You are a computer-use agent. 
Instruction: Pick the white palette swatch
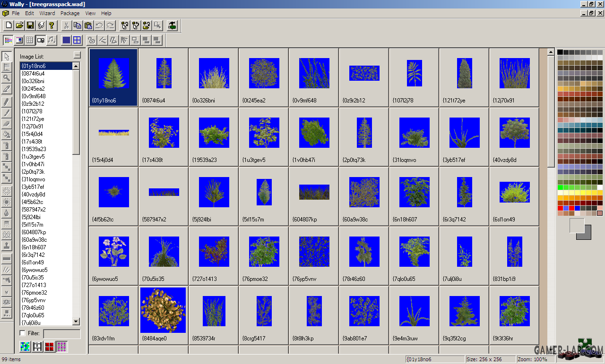(x=600, y=187)
